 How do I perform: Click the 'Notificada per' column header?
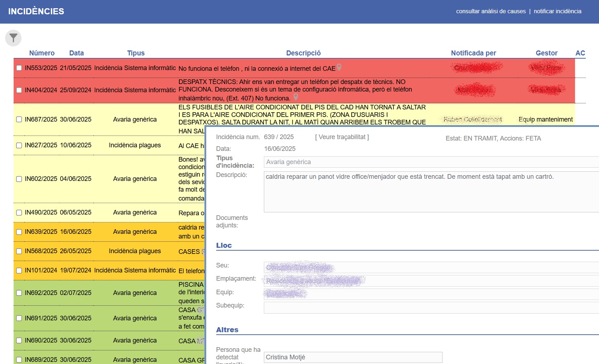tap(473, 53)
